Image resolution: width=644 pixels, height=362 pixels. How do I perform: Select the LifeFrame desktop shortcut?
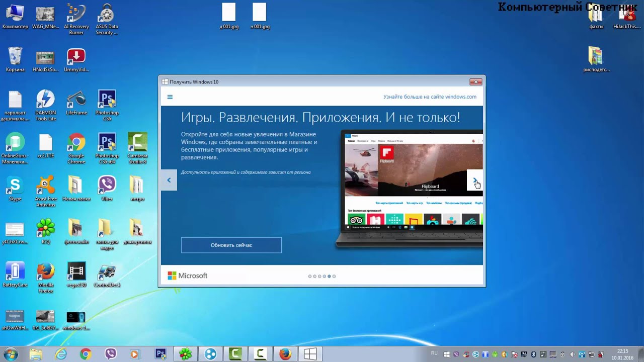[x=76, y=103]
